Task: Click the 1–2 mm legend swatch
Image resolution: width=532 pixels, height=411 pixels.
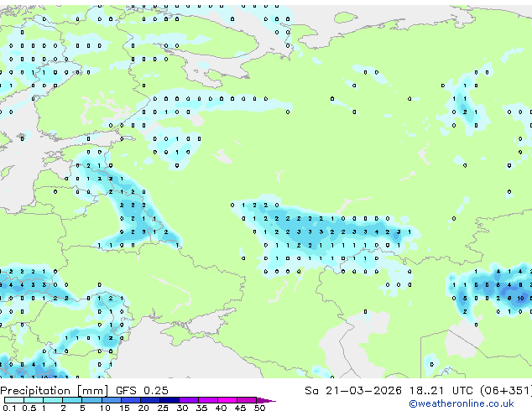Action: [53, 400]
